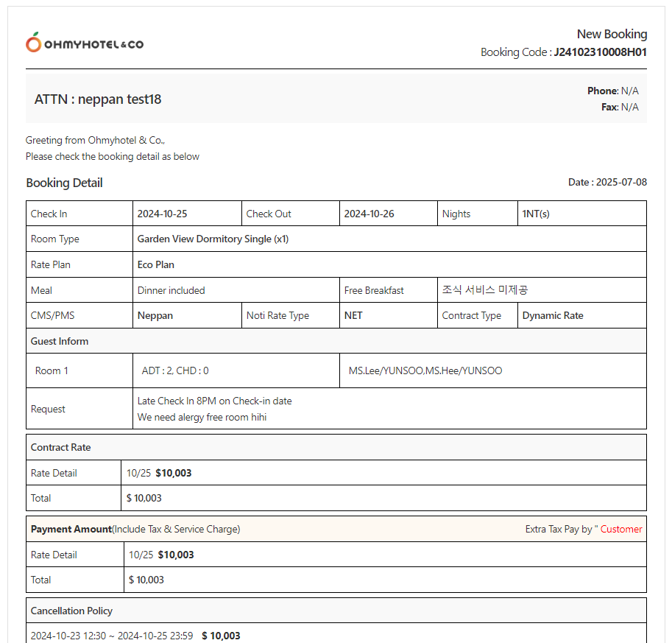Click the Contract Rate section header

tap(336, 447)
